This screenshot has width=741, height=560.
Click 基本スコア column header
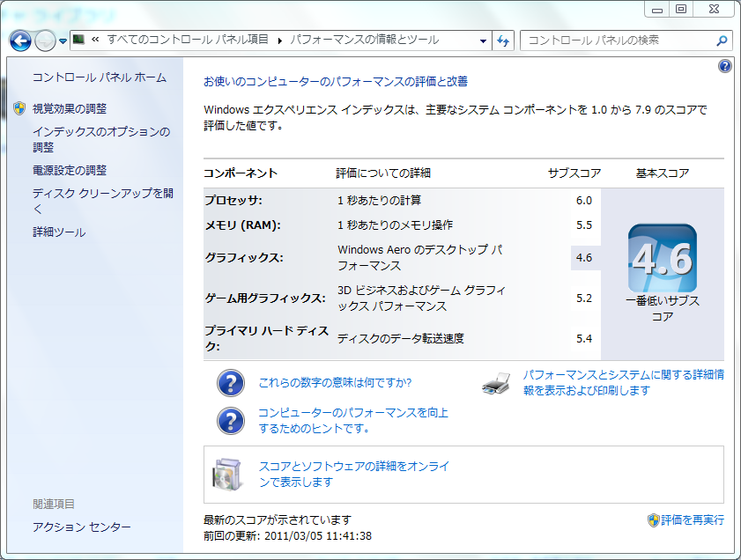tap(662, 173)
